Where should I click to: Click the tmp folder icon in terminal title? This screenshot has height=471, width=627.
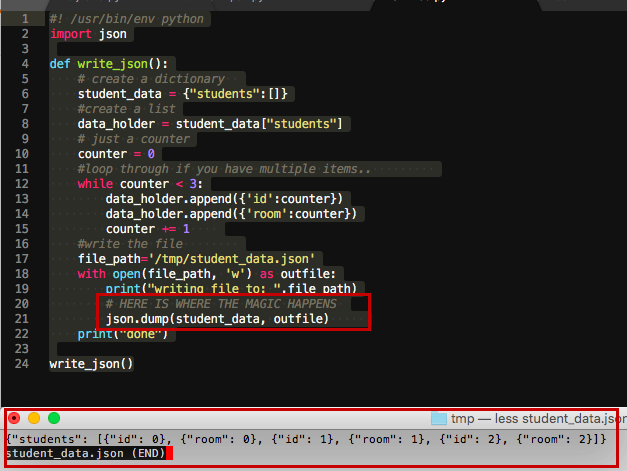click(439, 419)
